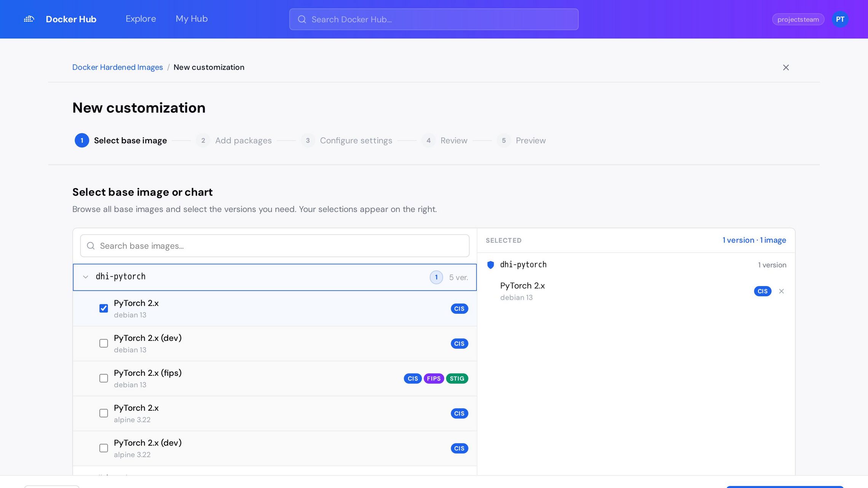Viewport: 868px width, 488px height.
Task: Go to step 1 Select base image
Action: point(121,140)
